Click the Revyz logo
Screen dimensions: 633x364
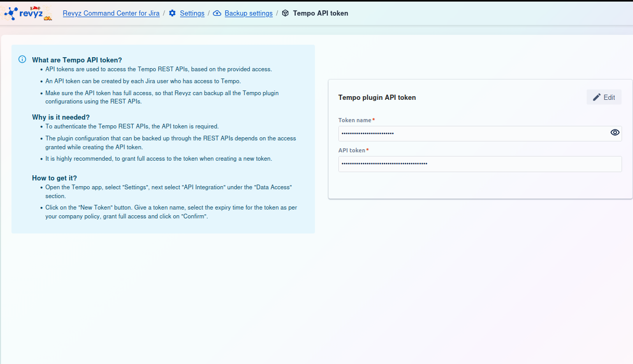28,13
